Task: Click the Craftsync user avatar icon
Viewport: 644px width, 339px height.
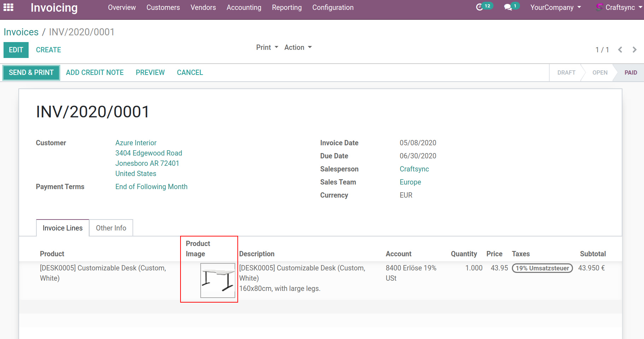Action: coord(599,7)
